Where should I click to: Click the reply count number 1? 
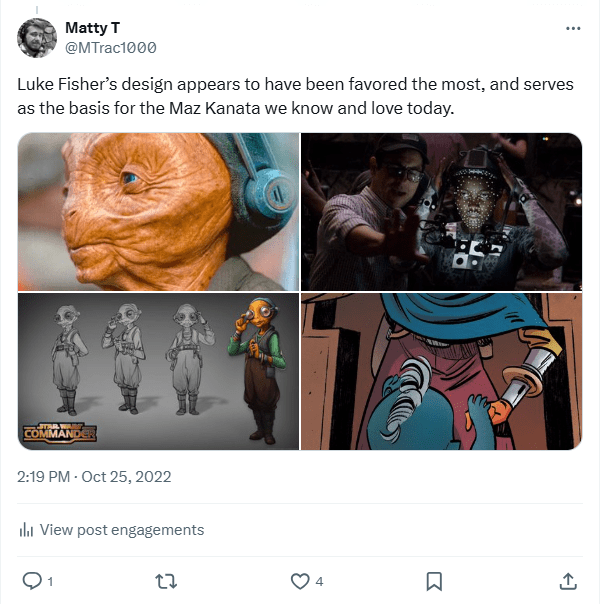click(50, 581)
